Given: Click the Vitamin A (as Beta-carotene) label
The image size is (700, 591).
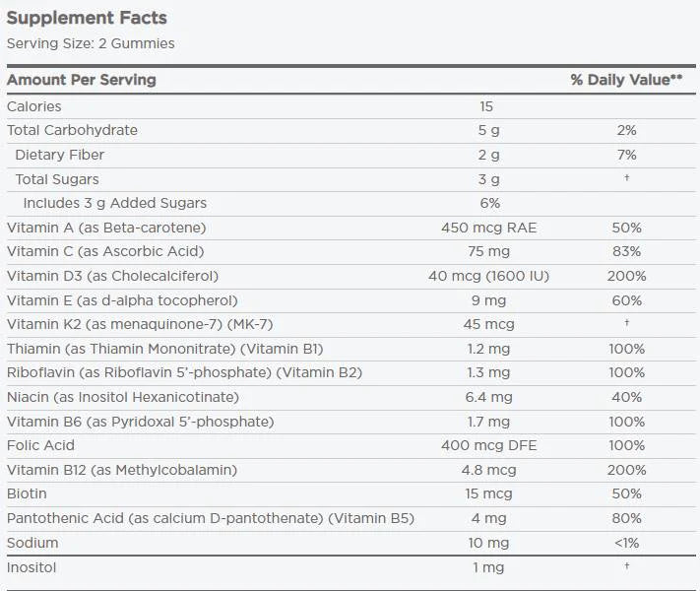Looking at the screenshot, I should (106, 228).
